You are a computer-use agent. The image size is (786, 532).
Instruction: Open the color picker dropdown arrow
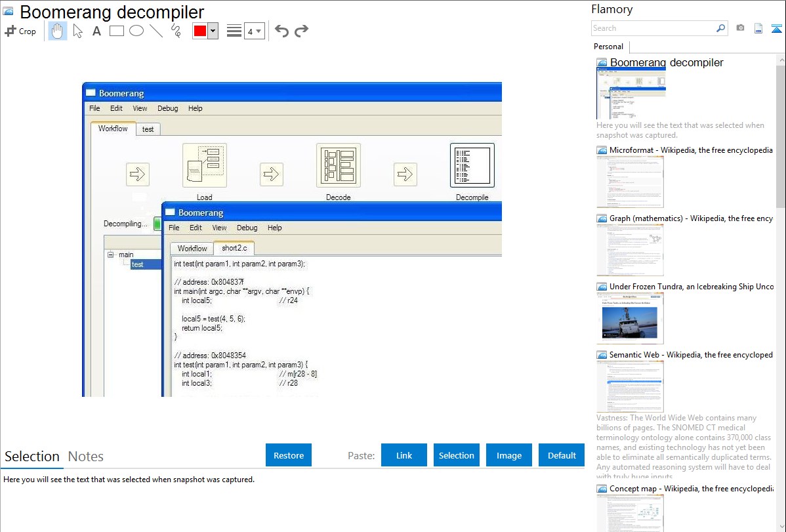(213, 31)
